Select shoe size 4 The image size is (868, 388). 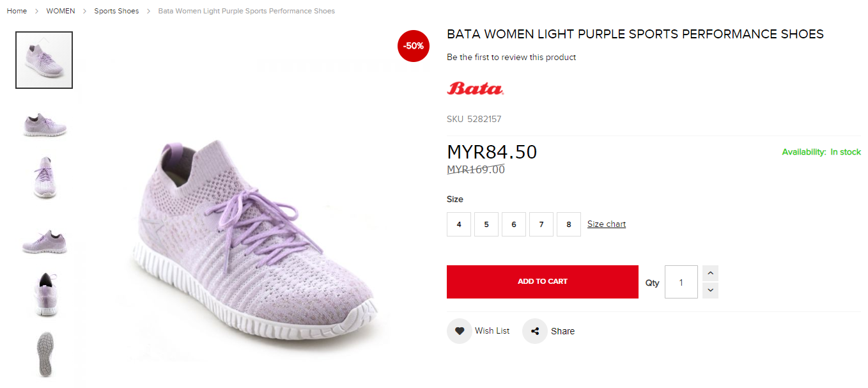pos(459,224)
